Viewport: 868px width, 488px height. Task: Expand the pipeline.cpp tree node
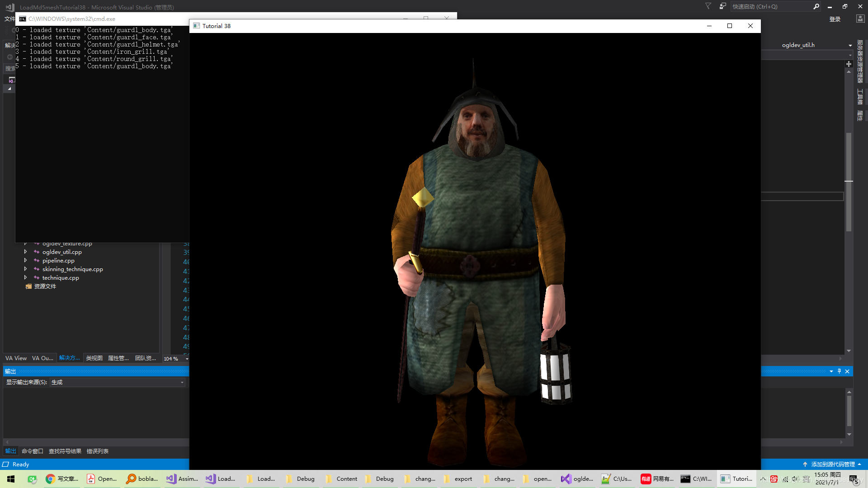(25, 260)
